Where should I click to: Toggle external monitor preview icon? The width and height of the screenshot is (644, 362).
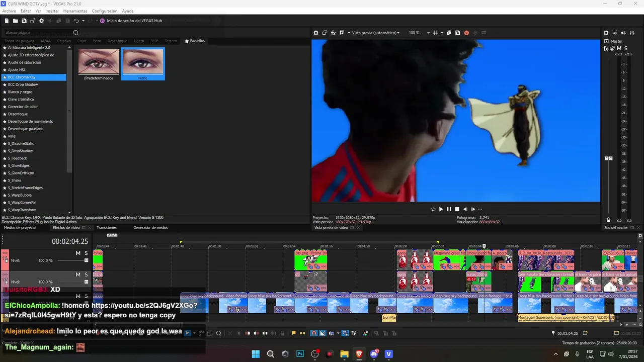click(325, 33)
